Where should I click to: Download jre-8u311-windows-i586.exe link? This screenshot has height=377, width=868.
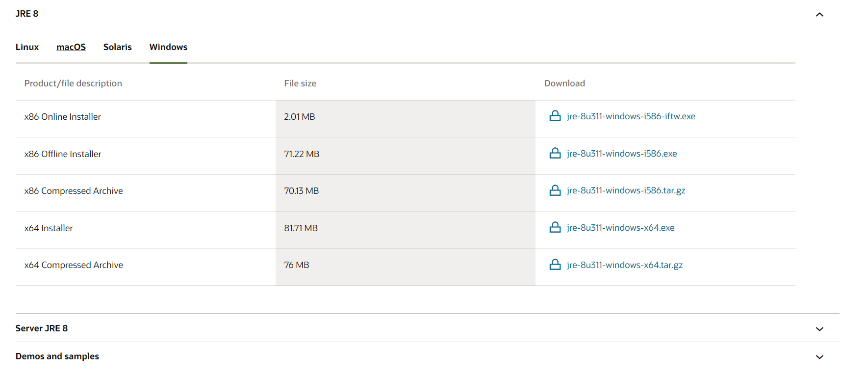[622, 154]
